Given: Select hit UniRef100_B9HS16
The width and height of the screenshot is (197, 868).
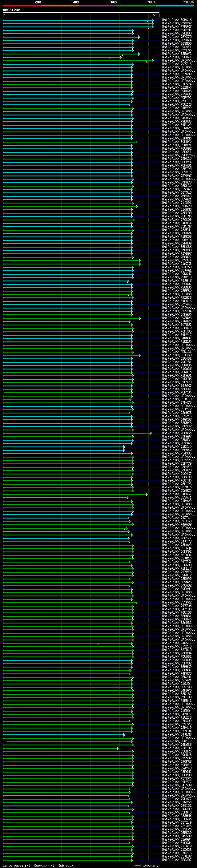Looking at the screenshot, I should coord(177,20).
